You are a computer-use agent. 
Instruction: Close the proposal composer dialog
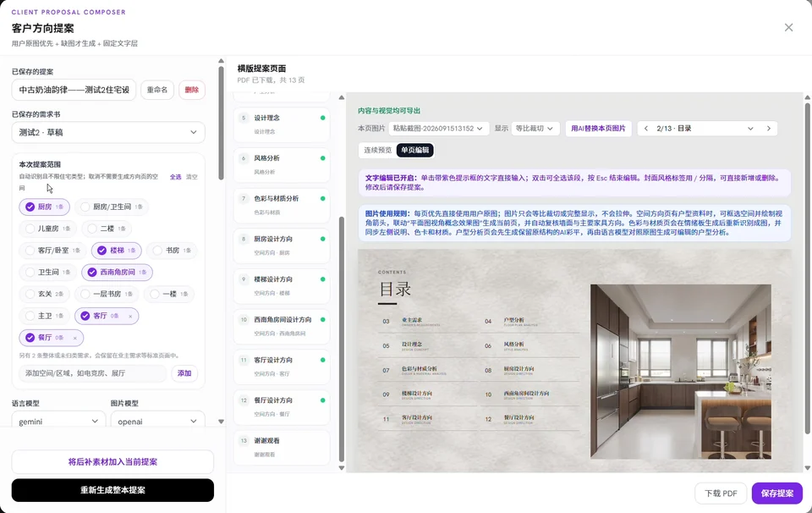[788, 27]
